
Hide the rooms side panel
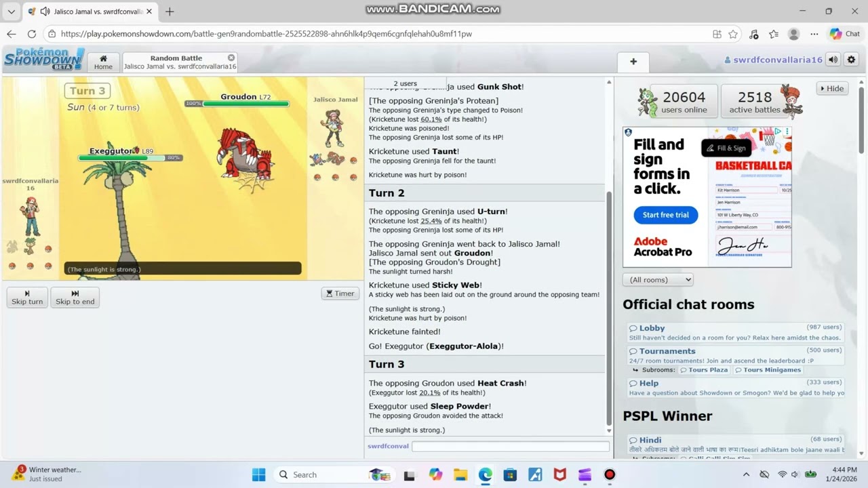pyautogui.click(x=832, y=88)
